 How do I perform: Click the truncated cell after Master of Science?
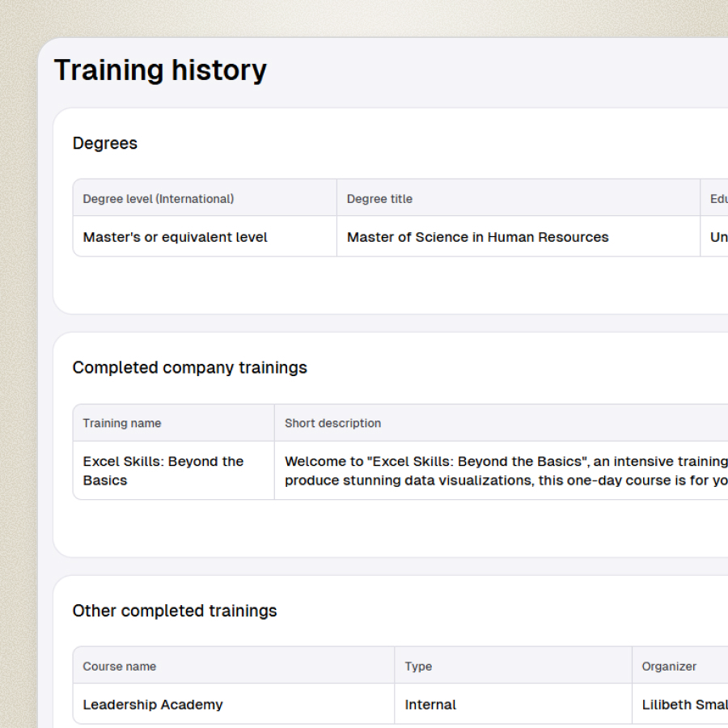[x=717, y=237]
